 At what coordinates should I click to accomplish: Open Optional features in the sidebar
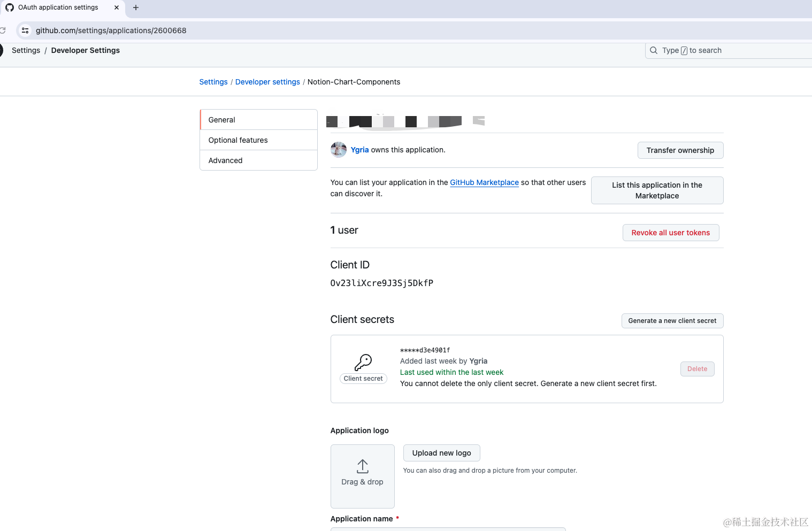tap(238, 140)
